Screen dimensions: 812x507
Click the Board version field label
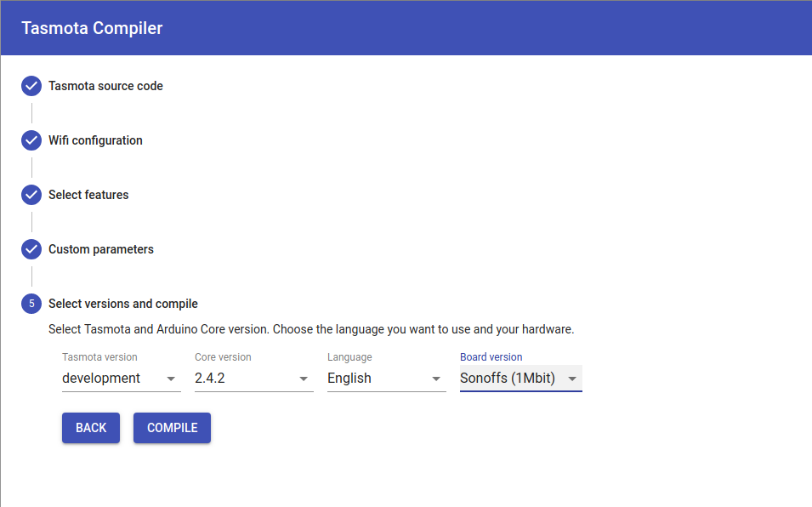pyautogui.click(x=491, y=356)
